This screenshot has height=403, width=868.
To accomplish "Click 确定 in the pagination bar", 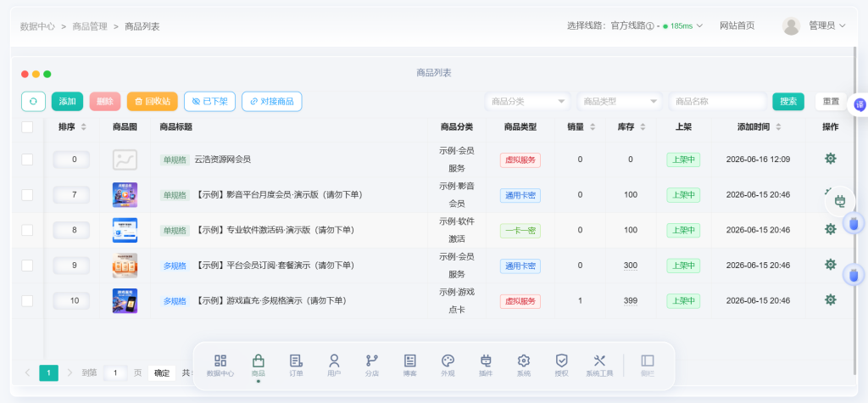I will pos(162,373).
